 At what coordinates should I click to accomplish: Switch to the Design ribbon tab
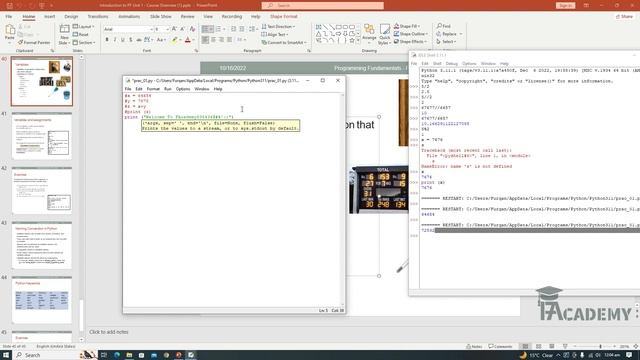(x=71, y=16)
